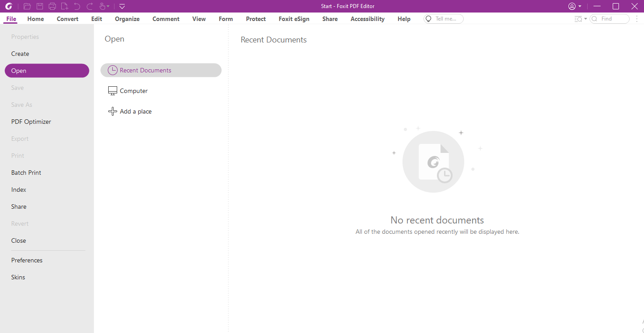Click Print in the File sidebar
This screenshot has width=644, height=333.
point(47,156)
